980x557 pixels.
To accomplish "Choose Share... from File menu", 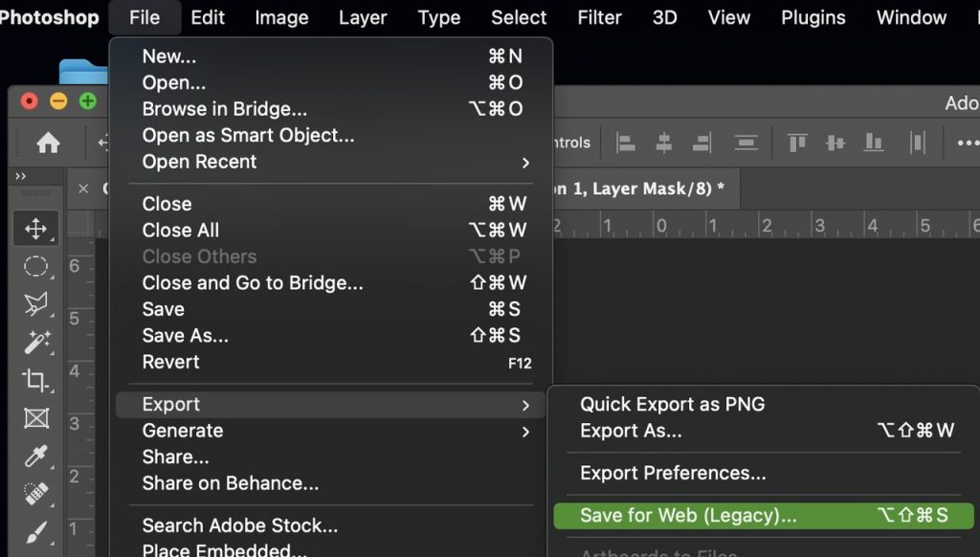I will click(x=330, y=457).
